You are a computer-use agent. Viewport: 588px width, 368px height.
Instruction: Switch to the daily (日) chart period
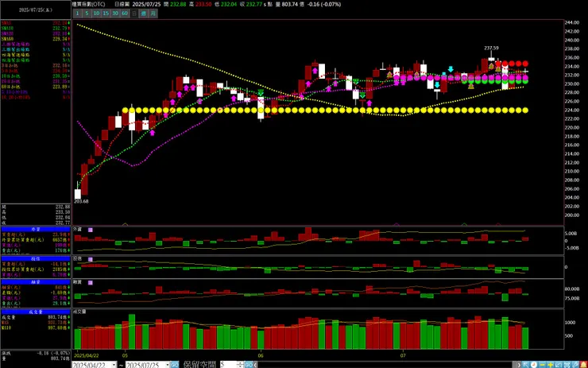coord(133,14)
